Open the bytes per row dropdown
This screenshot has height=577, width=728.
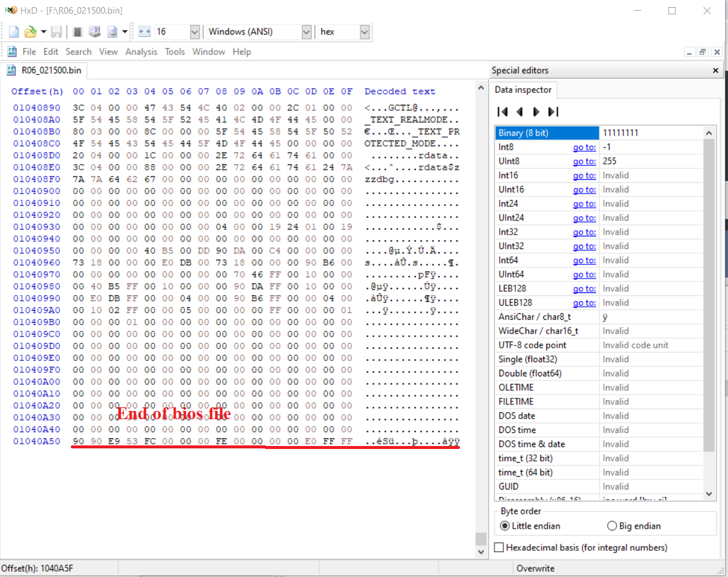click(194, 32)
